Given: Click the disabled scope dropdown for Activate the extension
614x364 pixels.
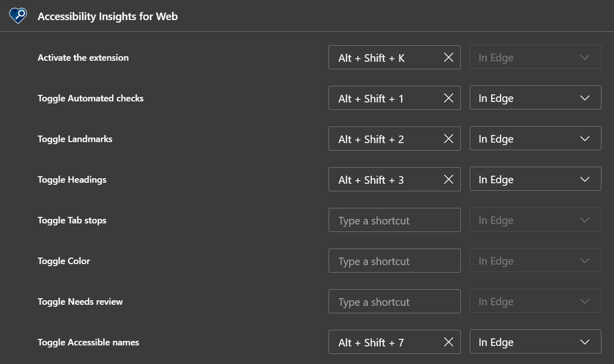Looking at the screenshot, I should [x=535, y=58].
